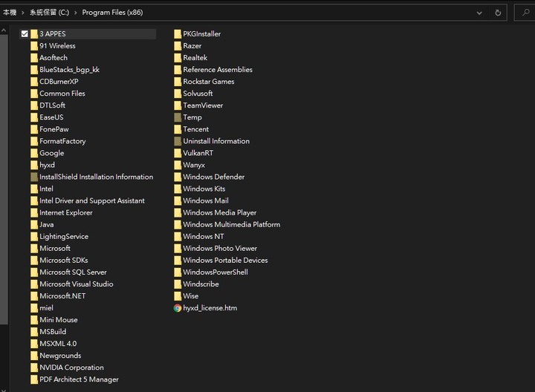Screen dimensions: 535x392
Task: Select the Realtek folder name
Action: click(195, 58)
